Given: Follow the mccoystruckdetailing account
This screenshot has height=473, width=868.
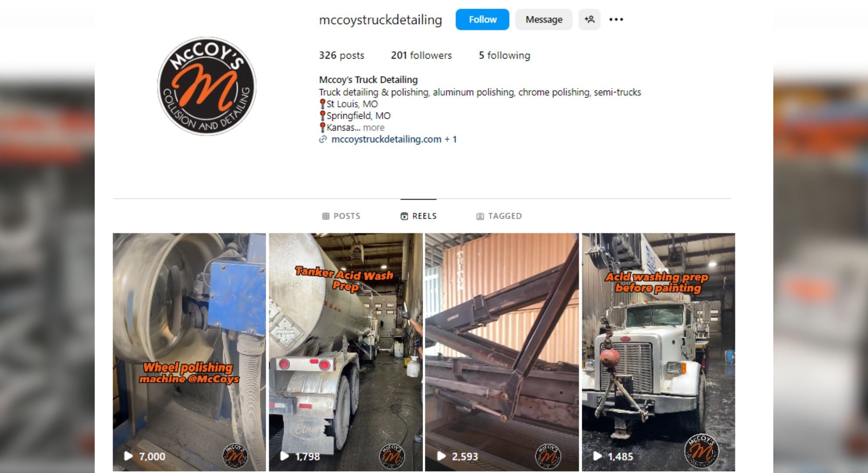Looking at the screenshot, I should click(x=482, y=19).
